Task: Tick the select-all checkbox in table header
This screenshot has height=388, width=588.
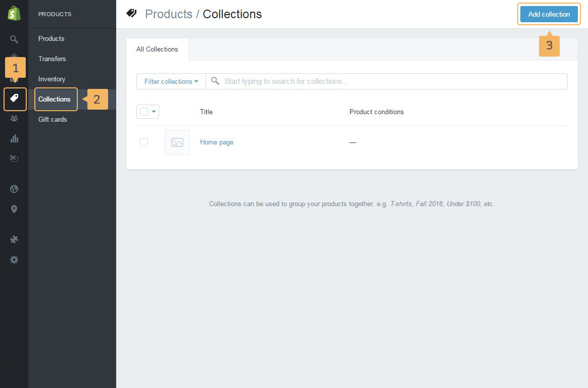Action: coord(144,112)
